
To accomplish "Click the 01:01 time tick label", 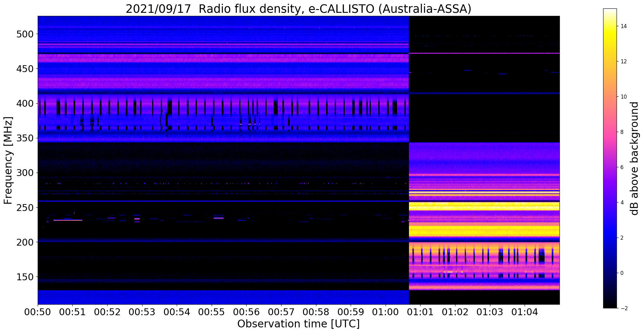I will (x=421, y=312).
